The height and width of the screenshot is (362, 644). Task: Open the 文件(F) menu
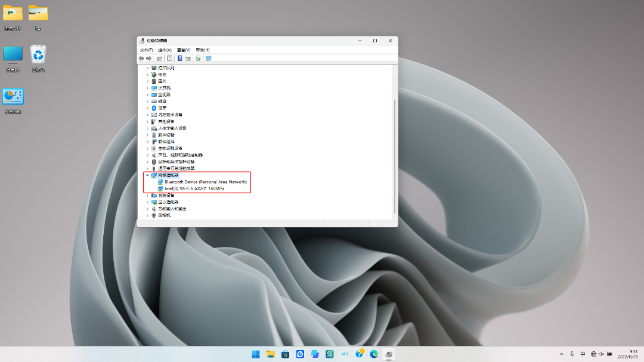146,50
